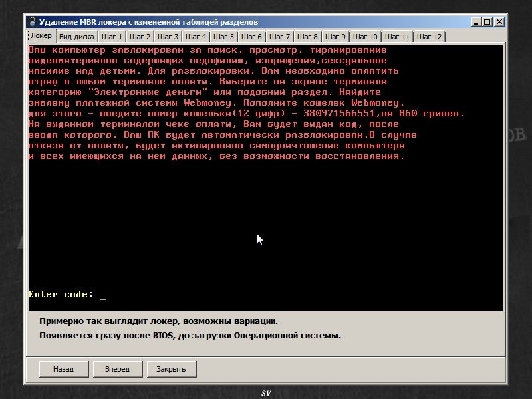Click the wallet number 380971566551
Screen dimensions: 532x399
338,113
